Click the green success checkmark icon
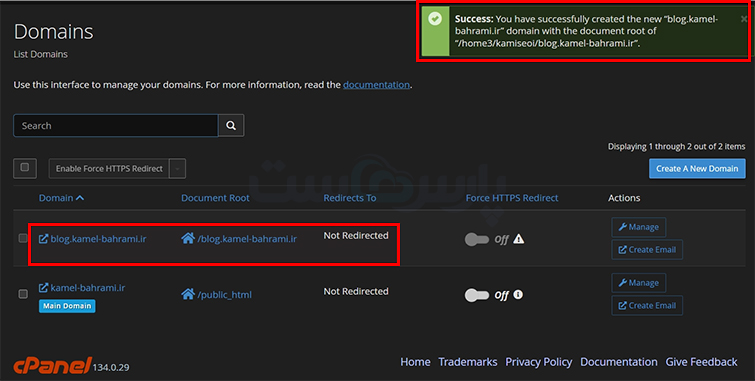755x381 pixels. click(435, 19)
